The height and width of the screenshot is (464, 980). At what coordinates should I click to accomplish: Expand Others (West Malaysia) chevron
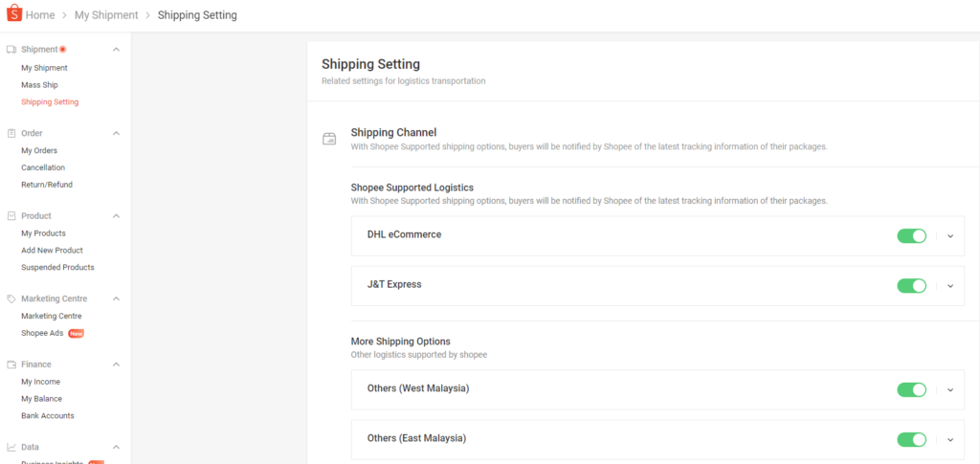coord(950,389)
